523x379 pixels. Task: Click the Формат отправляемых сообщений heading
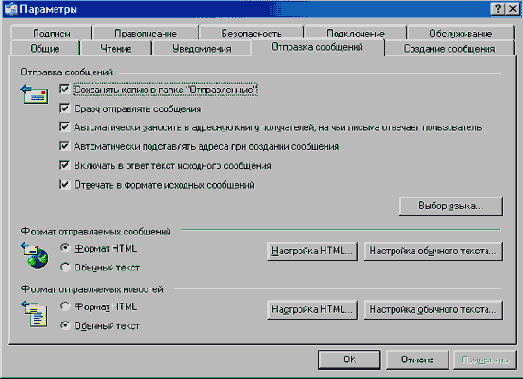click(x=95, y=231)
